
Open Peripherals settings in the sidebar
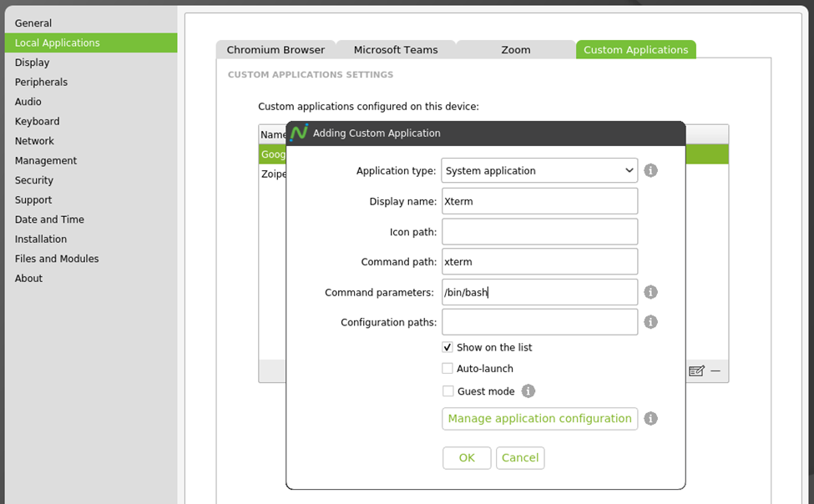pos(91,82)
